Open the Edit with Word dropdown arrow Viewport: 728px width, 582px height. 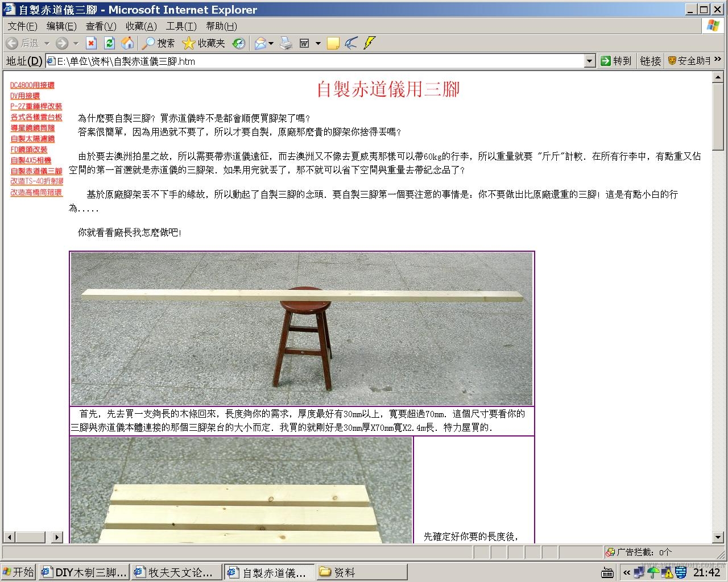[318, 43]
